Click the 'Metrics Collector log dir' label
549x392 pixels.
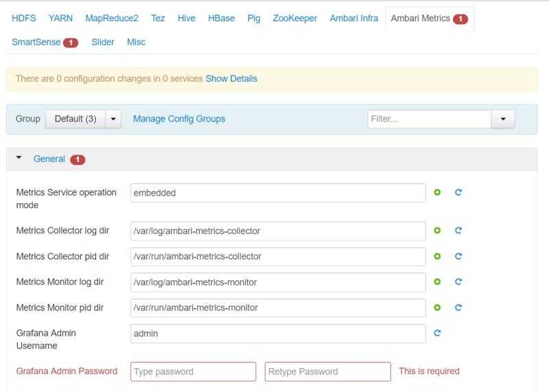point(62,231)
